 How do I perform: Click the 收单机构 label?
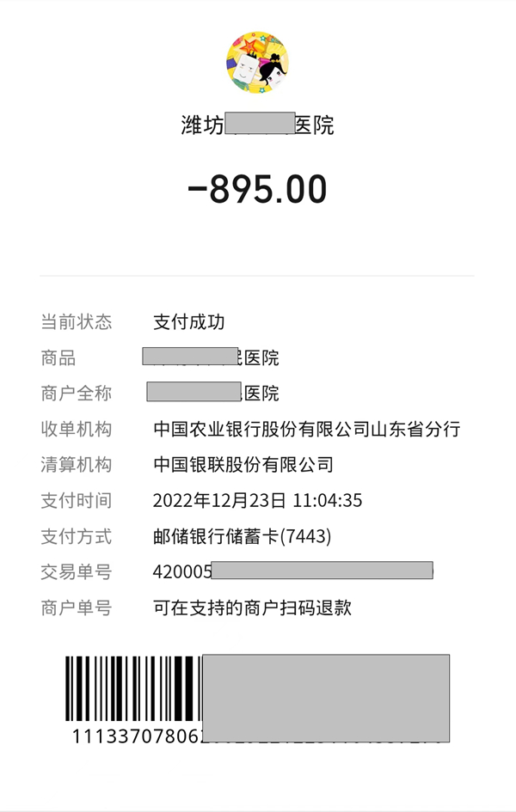76,429
